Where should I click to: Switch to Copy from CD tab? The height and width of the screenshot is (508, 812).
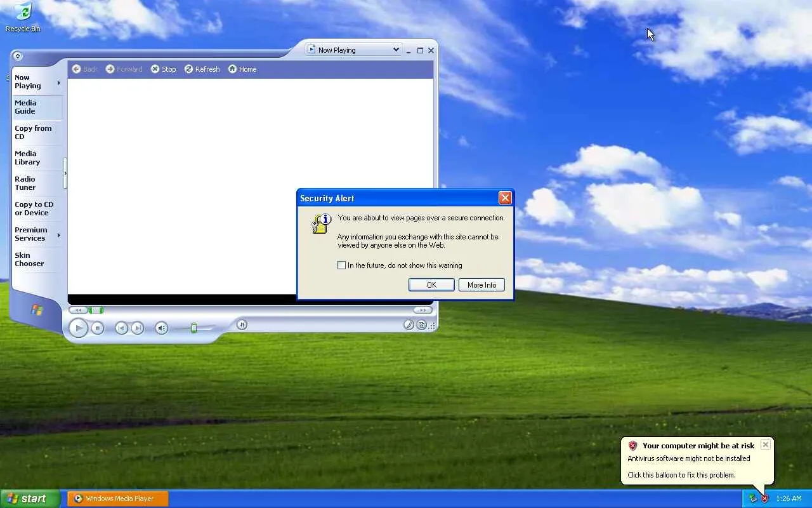(37, 132)
